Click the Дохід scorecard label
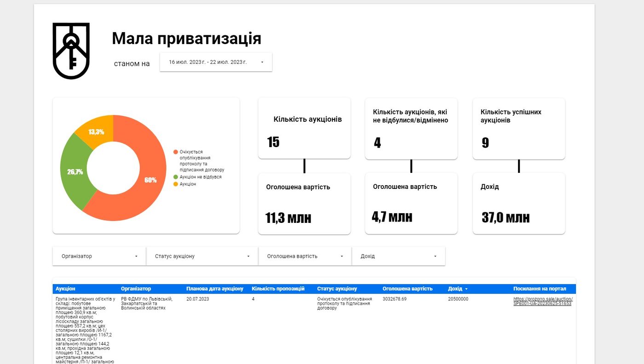This screenshot has width=644, height=364. 490,187
